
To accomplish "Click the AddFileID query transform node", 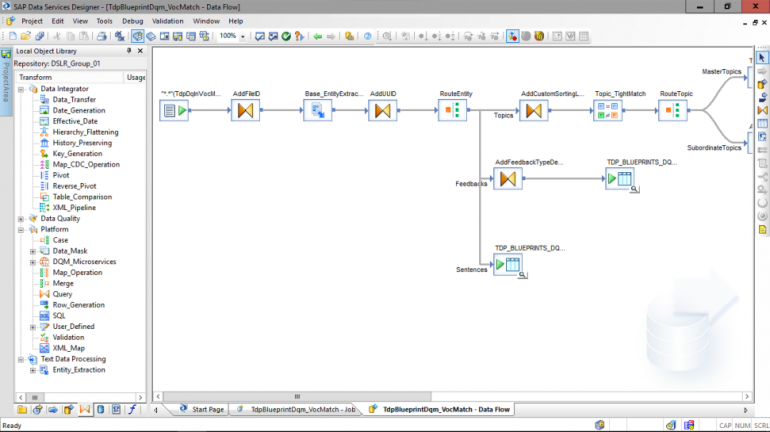I will (x=246, y=110).
